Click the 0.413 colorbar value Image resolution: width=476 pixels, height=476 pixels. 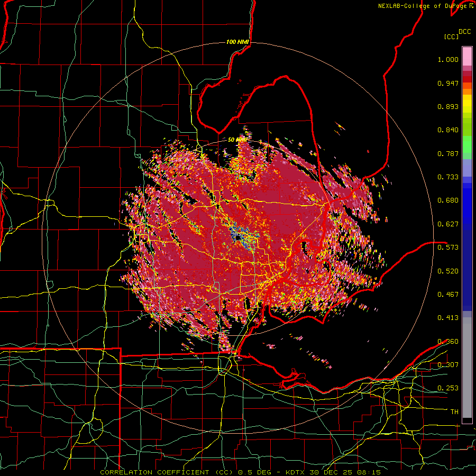pyautogui.click(x=448, y=318)
